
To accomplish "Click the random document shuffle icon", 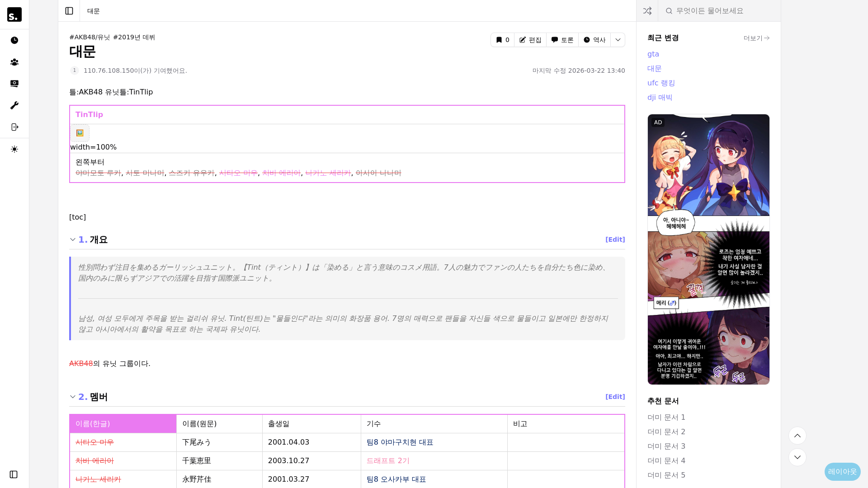I will point(647,11).
